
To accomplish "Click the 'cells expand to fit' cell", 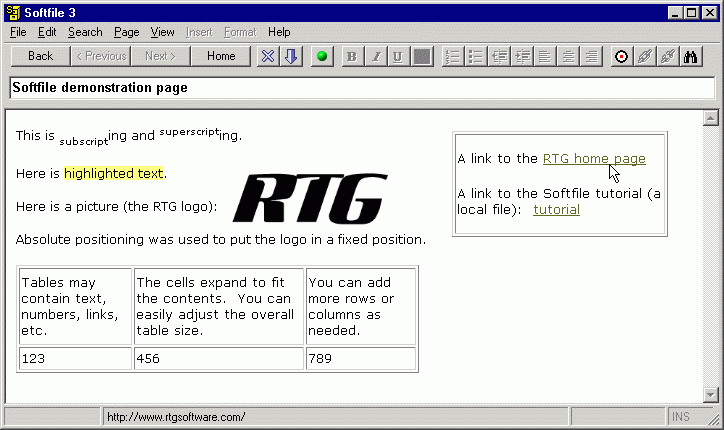I will tap(219, 306).
